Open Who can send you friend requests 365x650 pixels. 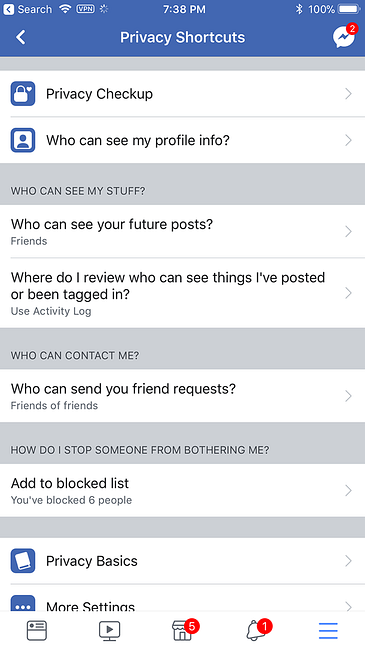(x=182, y=395)
